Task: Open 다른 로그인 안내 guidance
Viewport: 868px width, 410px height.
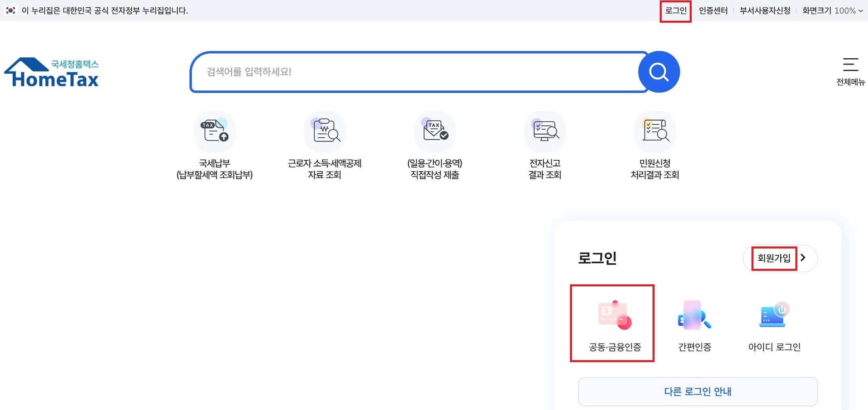Action: (697, 391)
